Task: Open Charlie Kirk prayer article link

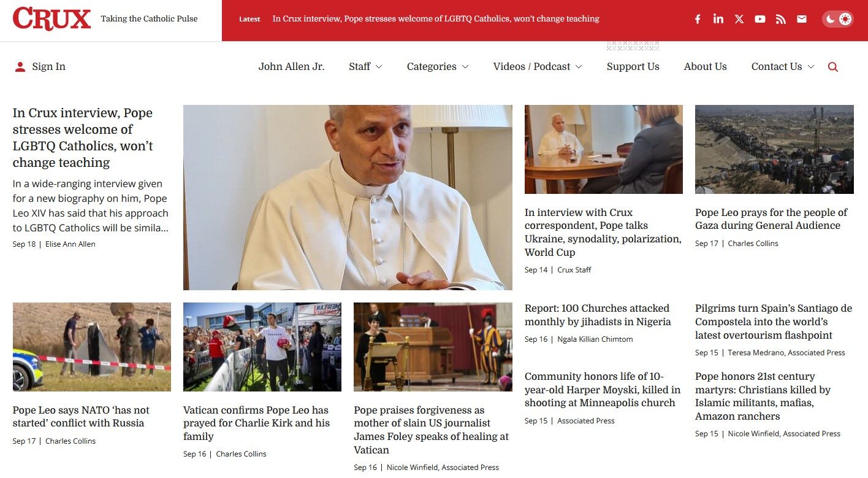Action: 256,423
